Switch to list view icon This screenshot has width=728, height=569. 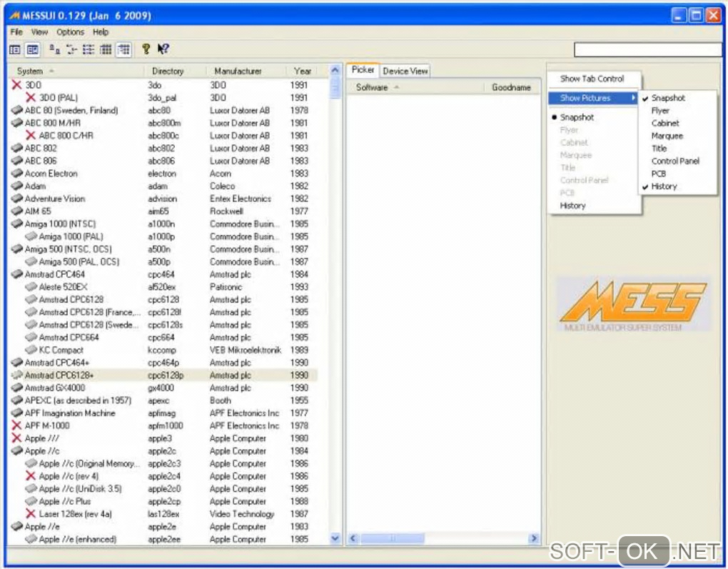click(89, 49)
